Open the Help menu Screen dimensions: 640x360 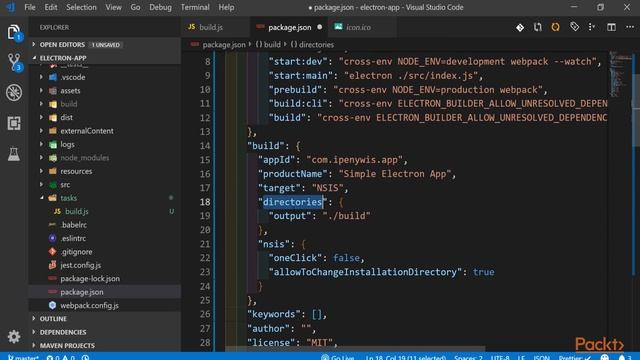click(x=226, y=7)
